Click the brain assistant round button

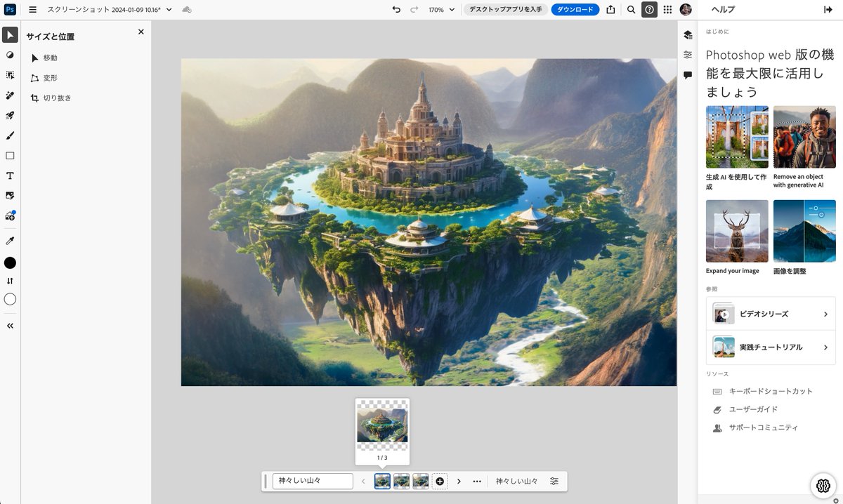[823, 486]
